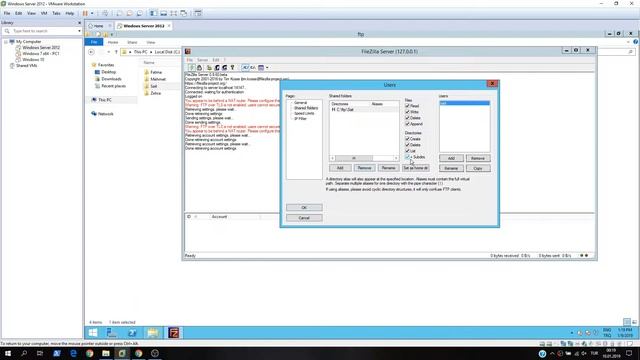Toggle VMware show library toolbar icon
The image size is (640, 360).
153,13
